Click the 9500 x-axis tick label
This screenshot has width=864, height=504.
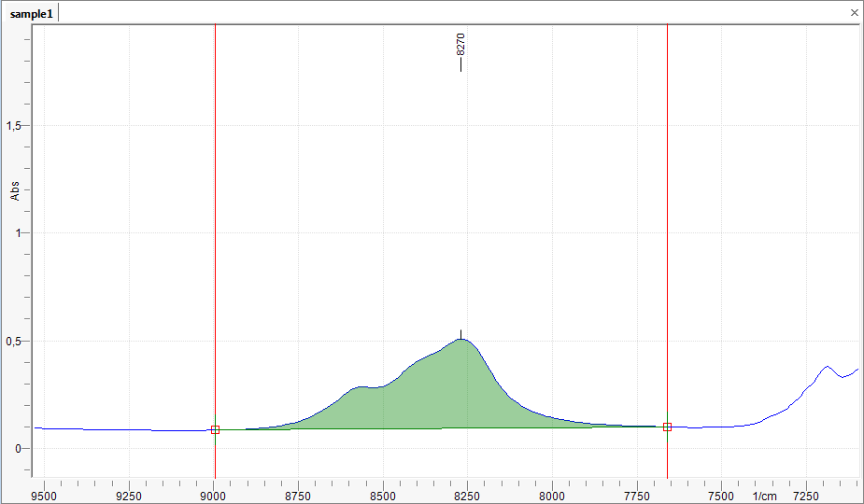(x=44, y=496)
